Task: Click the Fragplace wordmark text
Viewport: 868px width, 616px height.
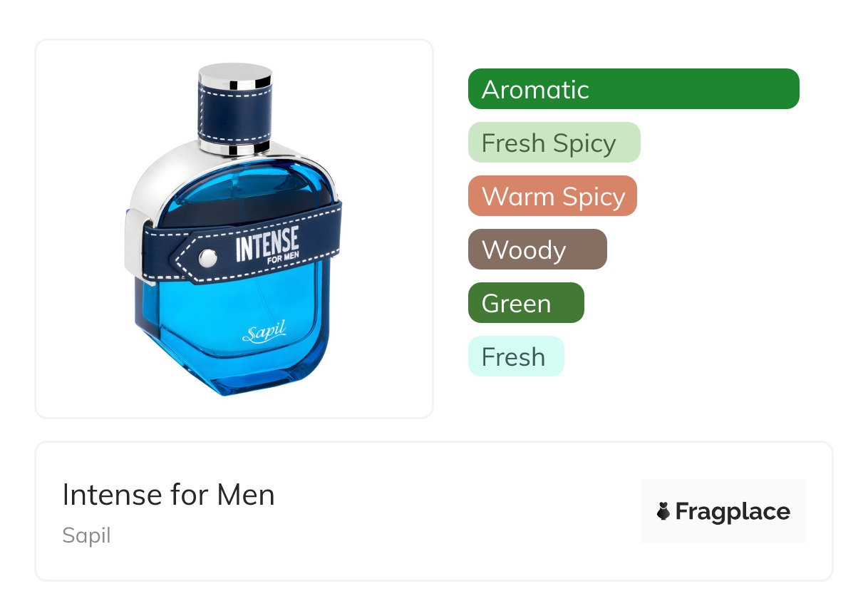Action: [733, 512]
